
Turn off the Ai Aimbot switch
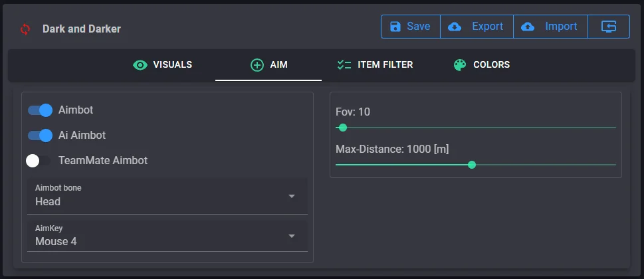pos(40,136)
